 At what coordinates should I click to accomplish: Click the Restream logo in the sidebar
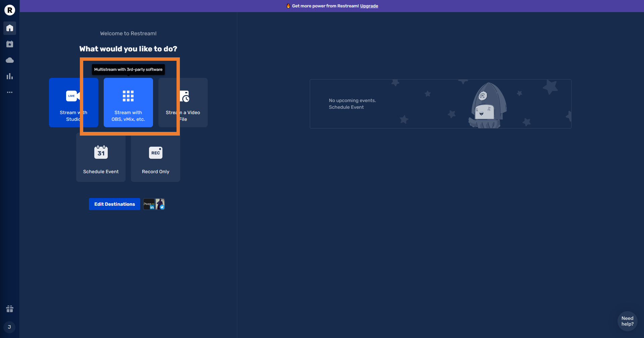point(10,10)
